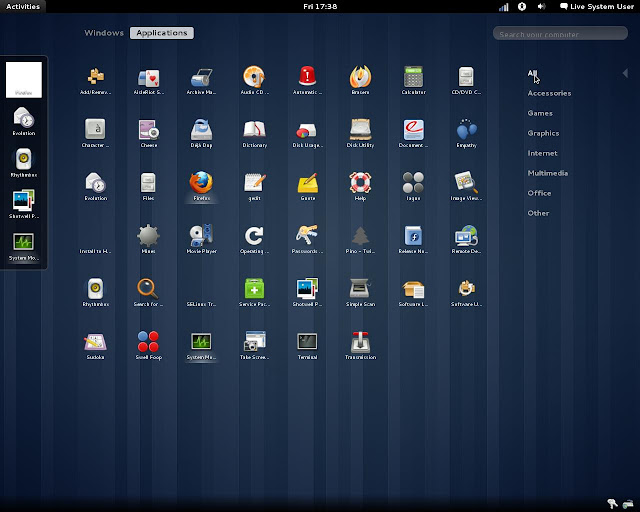Screen dimensions: 640x512
Task: Switch to the Windows tab
Action: [x=104, y=33]
